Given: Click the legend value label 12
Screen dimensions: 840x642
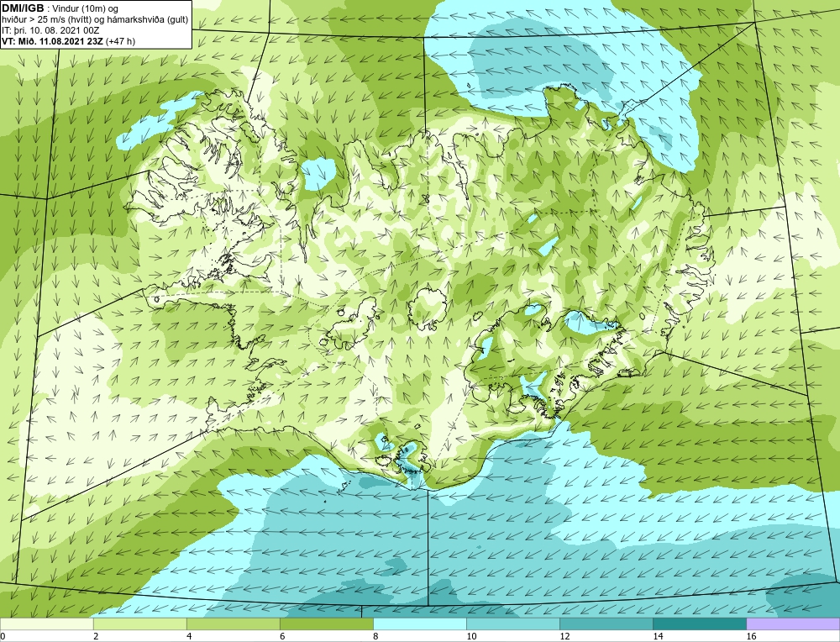Looking at the screenshot, I should coord(564,636).
